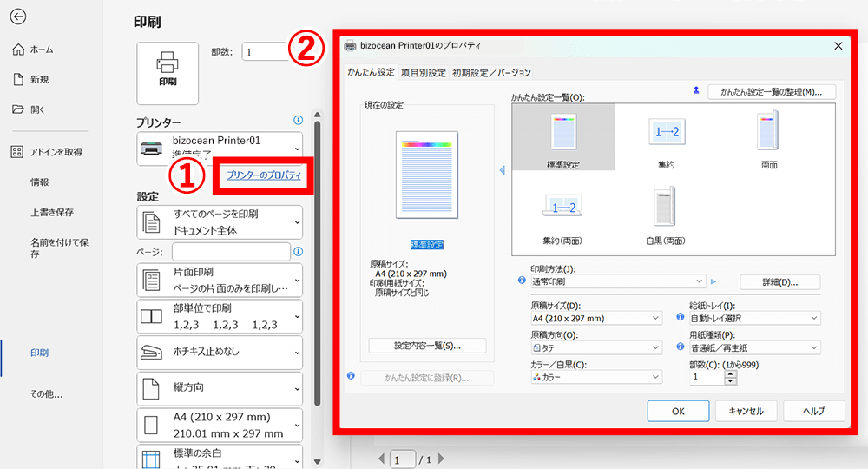This screenshot has width=868, height=469.
Task: Open the 原稿サイズ A4 dropdown
Action: (x=596, y=319)
